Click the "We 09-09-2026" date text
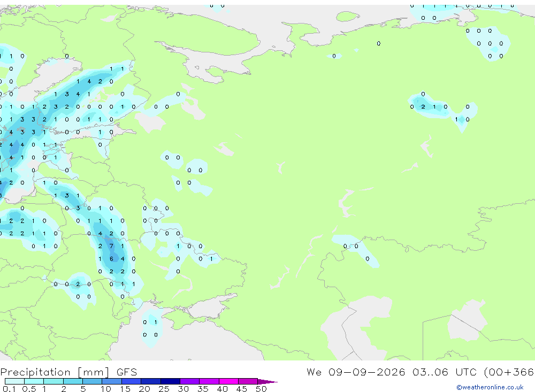 coord(356,372)
